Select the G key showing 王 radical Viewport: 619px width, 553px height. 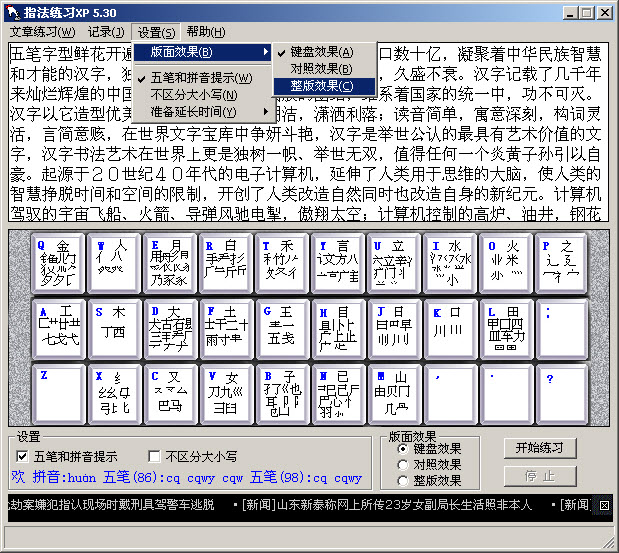pyautogui.click(x=282, y=328)
